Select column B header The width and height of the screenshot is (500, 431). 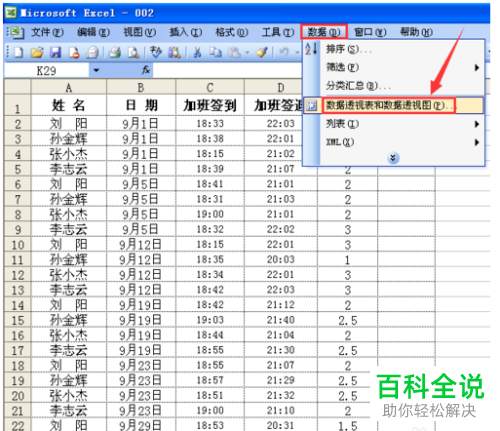141,88
